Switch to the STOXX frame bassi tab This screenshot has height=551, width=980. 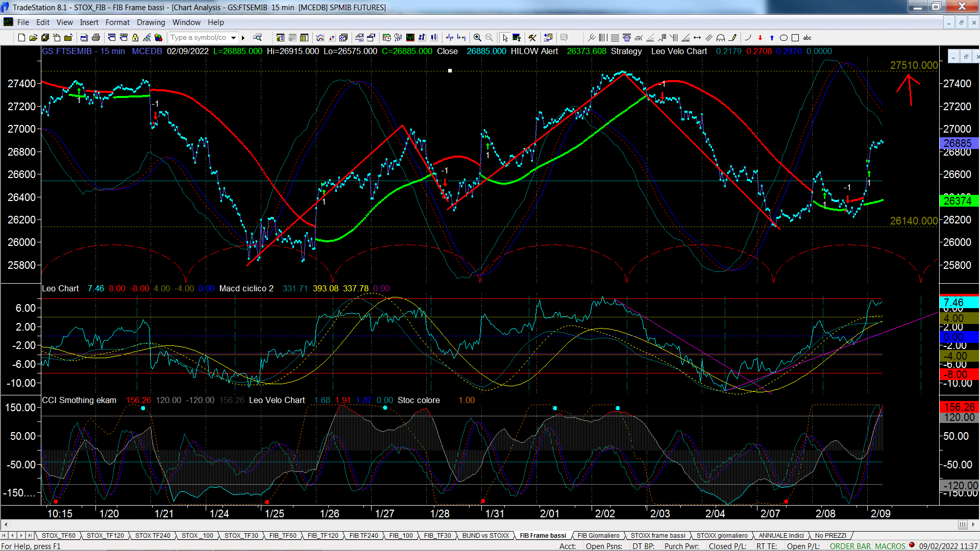tap(658, 536)
